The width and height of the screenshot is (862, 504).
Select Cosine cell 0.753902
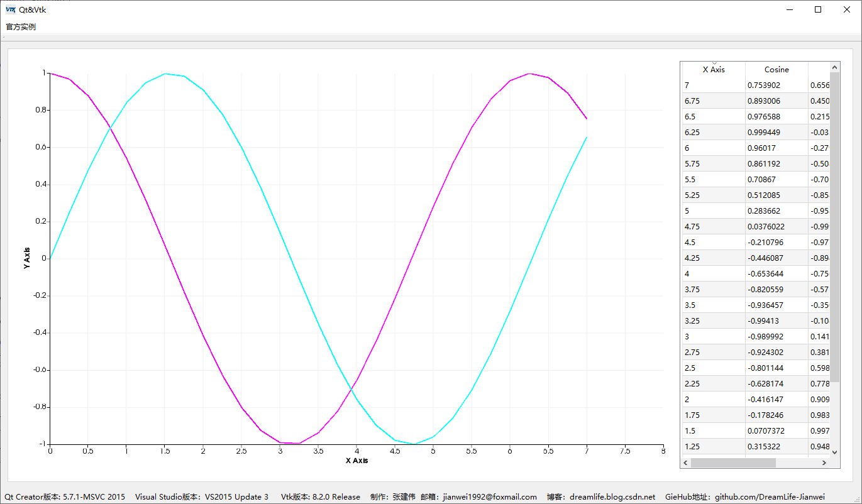(x=776, y=85)
